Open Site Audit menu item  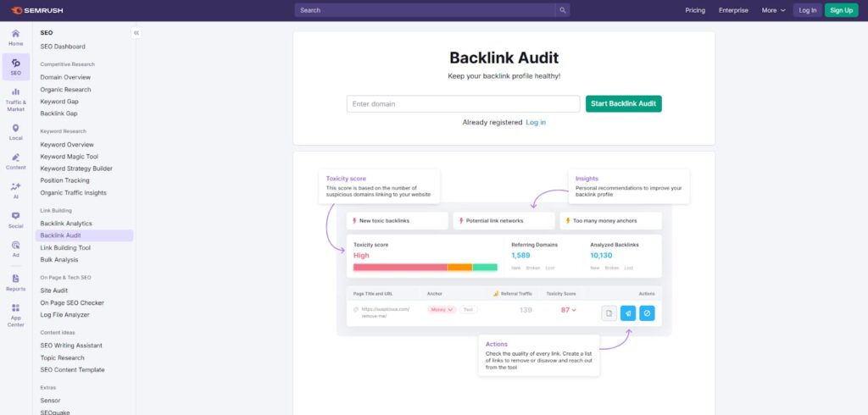pos(53,290)
